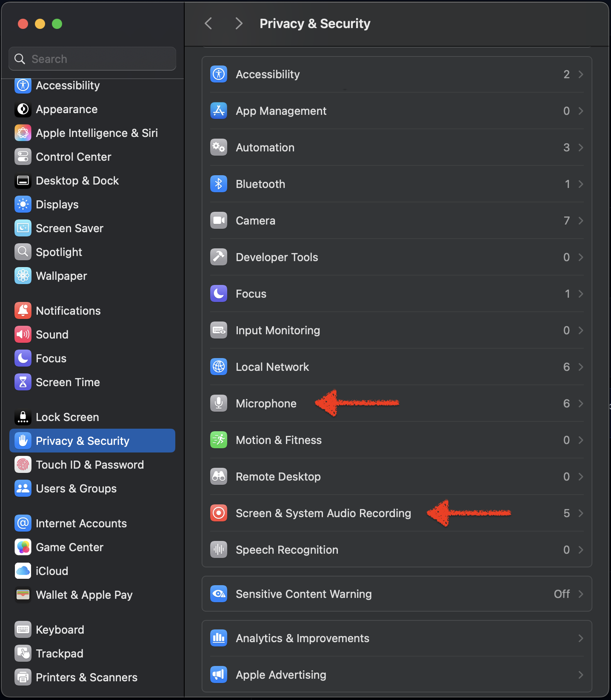Click the Game Center icon
Viewport: 611px width, 700px height.
pos(23,547)
